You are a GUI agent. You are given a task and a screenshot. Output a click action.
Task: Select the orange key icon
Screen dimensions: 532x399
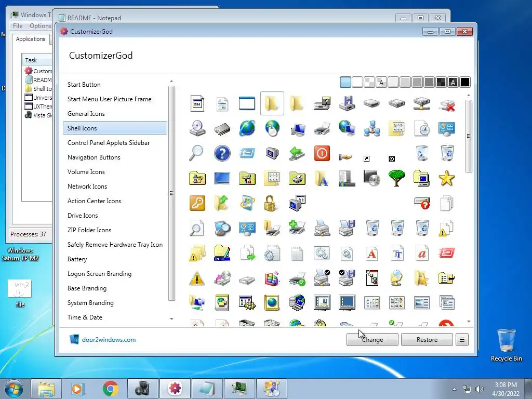tap(197, 203)
